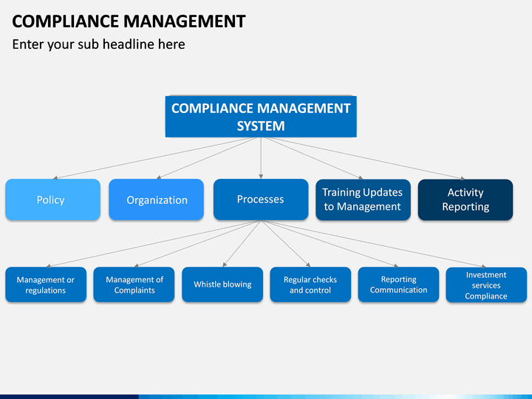This screenshot has width=532, height=399.
Task: Click the Investment services Compliance box
Action: 486,284
